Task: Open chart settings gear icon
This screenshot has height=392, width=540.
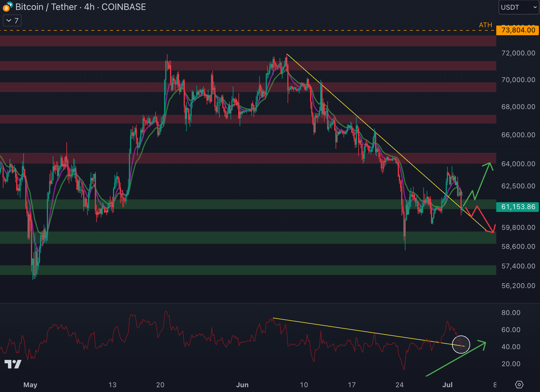Action: tap(519, 385)
